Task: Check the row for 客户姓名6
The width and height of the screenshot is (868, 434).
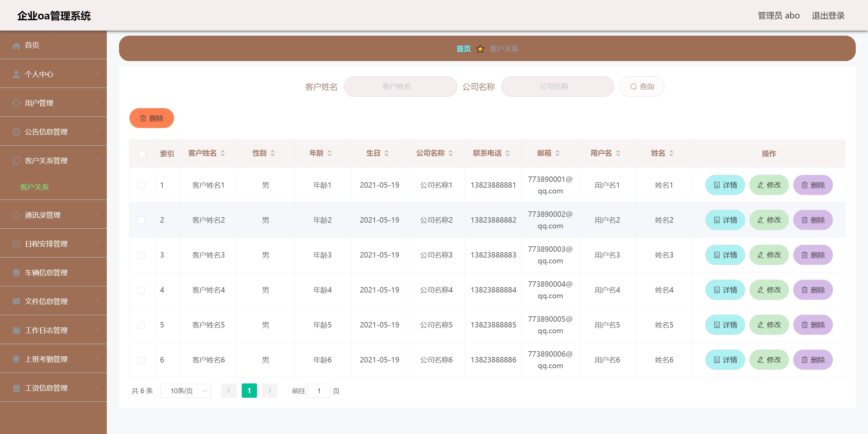Action: coord(141,360)
